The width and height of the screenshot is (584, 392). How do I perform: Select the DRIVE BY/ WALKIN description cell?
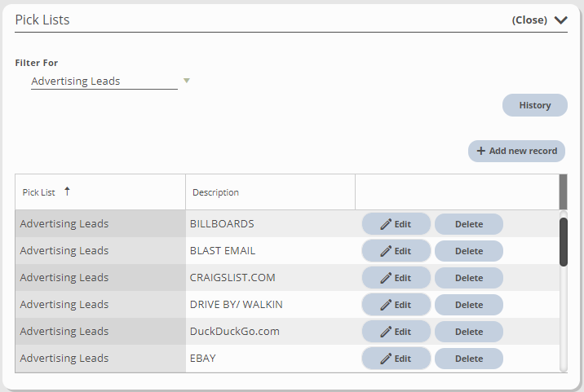(271, 304)
